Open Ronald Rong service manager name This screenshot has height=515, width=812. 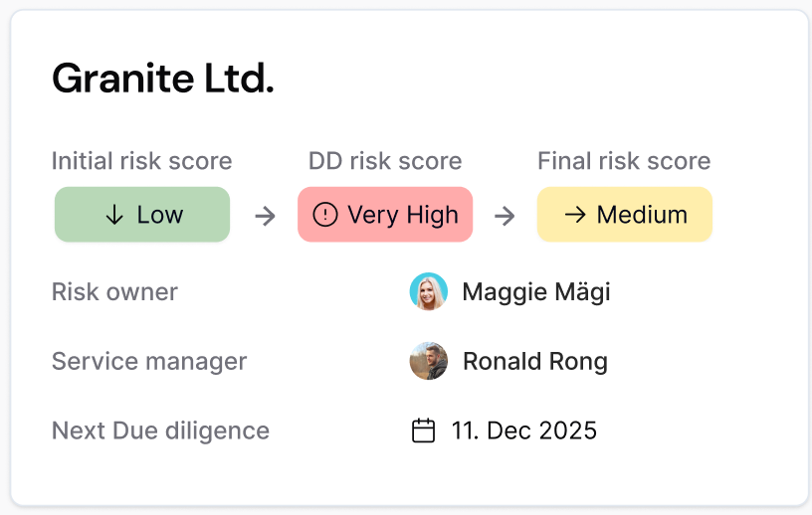(535, 361)
